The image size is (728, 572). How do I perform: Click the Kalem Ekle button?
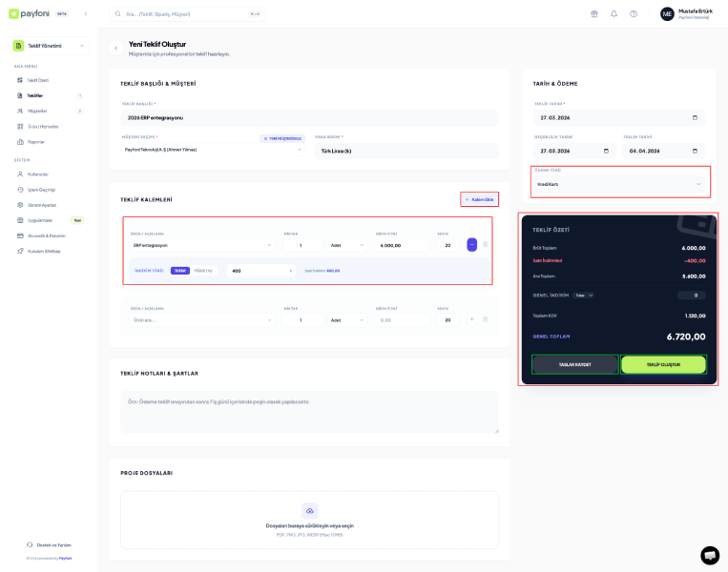479,199
